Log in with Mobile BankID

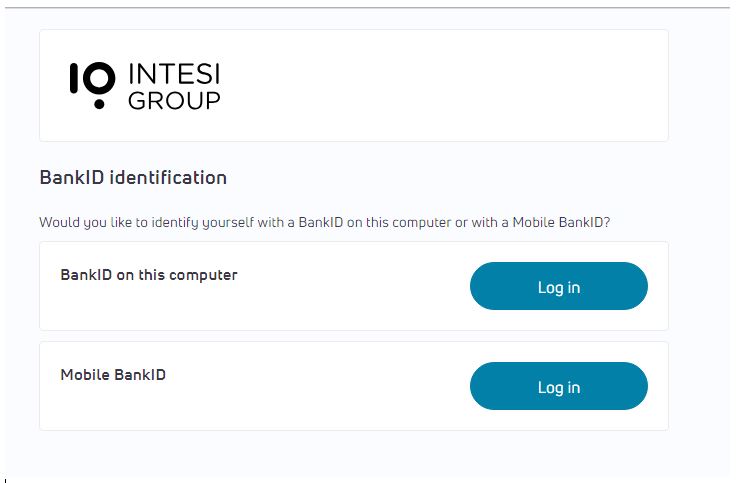(x=558, y=386)
